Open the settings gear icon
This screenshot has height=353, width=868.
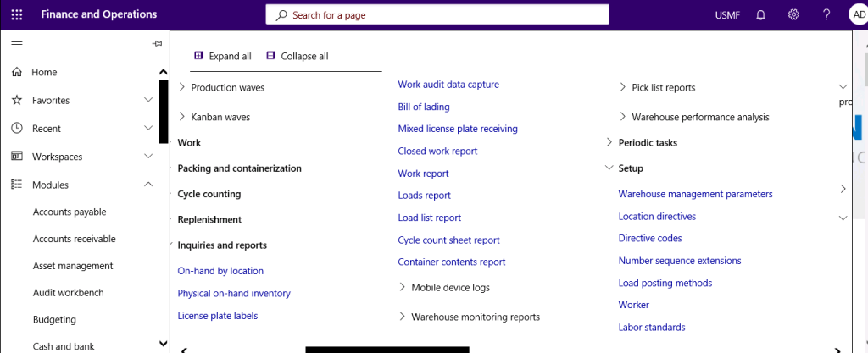[x=793, y=14]
